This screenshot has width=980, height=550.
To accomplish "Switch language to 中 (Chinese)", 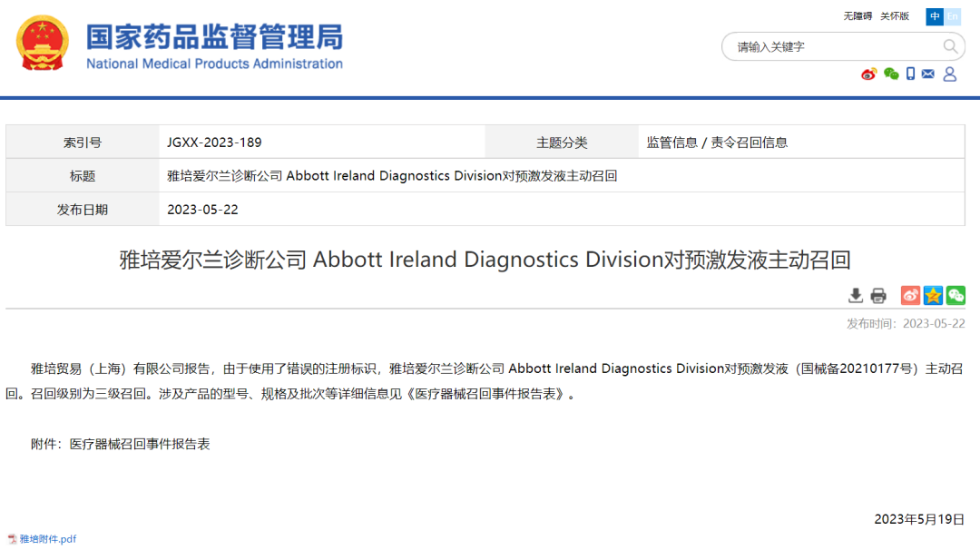I will (x=935, y=16).
